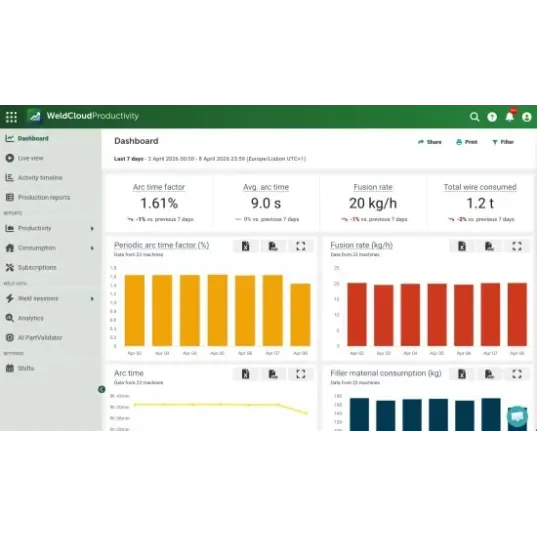Click the shortest orange arc time factor bar
The width and height of the screenshot is (537, 537).
click(300, 315)
